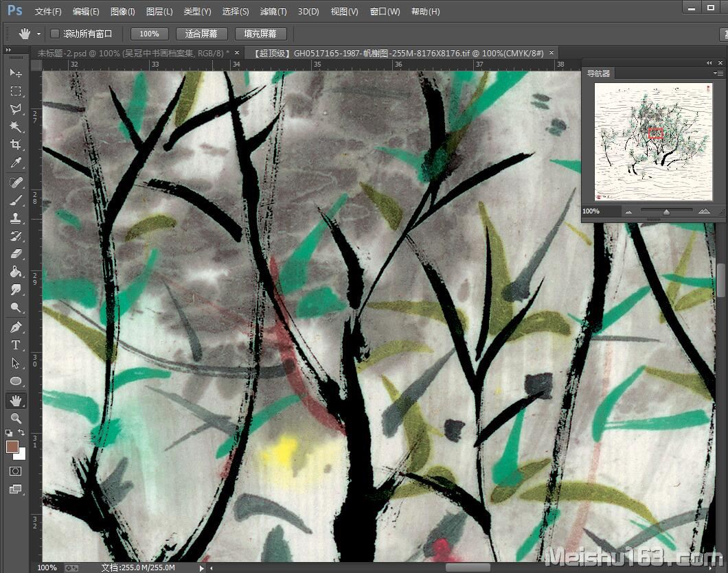Select the Paint Bucket tool
This screenshot has height=573, width=728.
[x=16, y=272]
